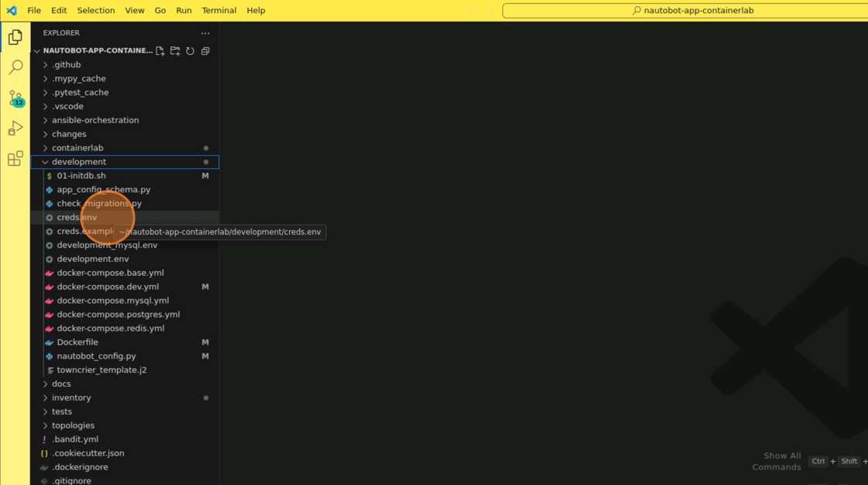Click the nautobot-app-containerlab command center search box
The image size is (868, 485).
click(x=685, y=11)
